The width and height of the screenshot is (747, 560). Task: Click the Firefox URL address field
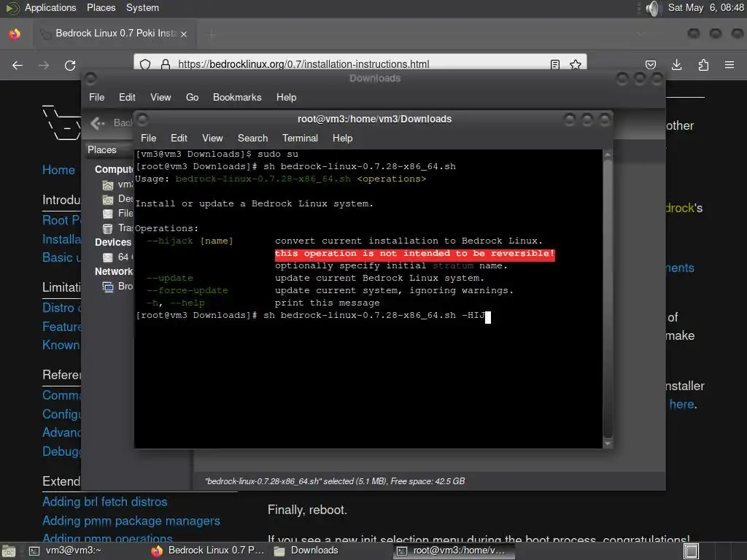[x=360, y=64]
